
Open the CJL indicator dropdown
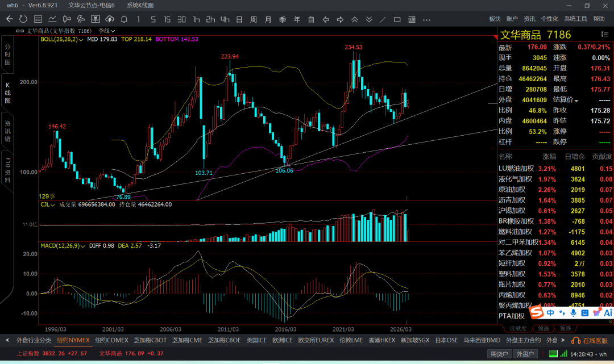pos(47,204)
